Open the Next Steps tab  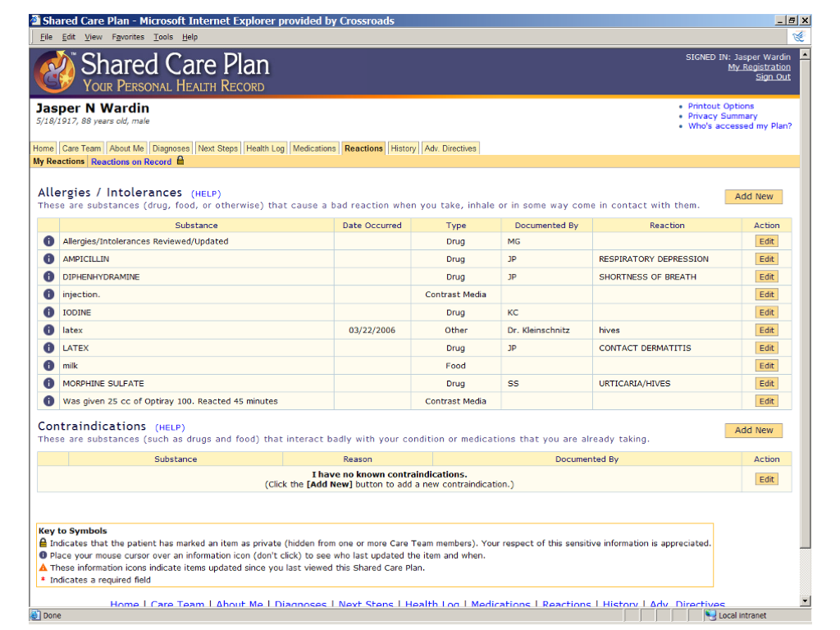tap(217, 148)
